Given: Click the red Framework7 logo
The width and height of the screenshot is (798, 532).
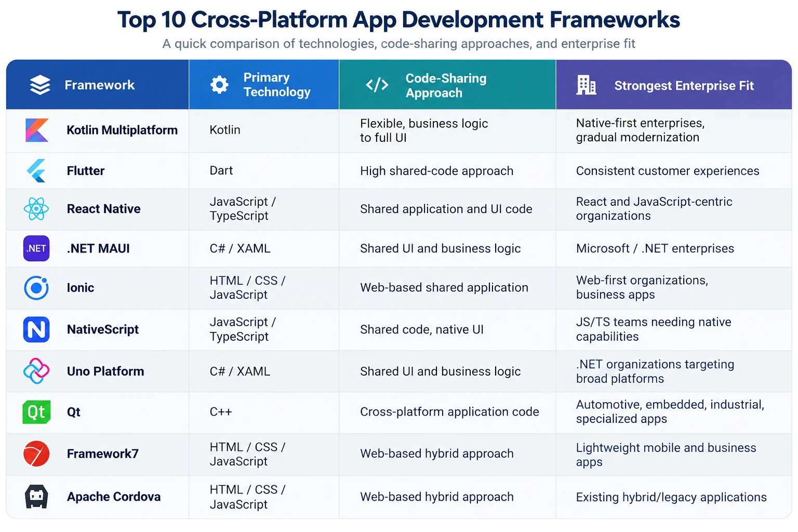Looking at the screenshot, I should [x=36, y=454].
